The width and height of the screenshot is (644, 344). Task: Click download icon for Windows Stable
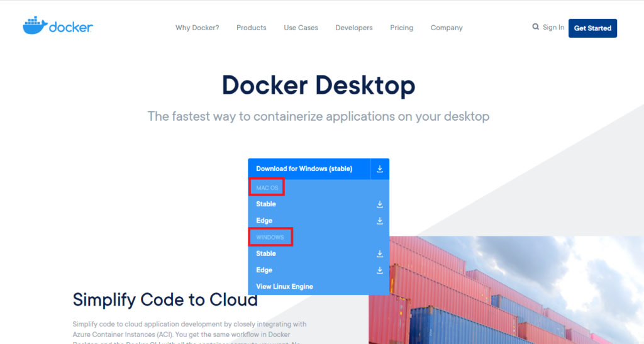coord(380,253)
